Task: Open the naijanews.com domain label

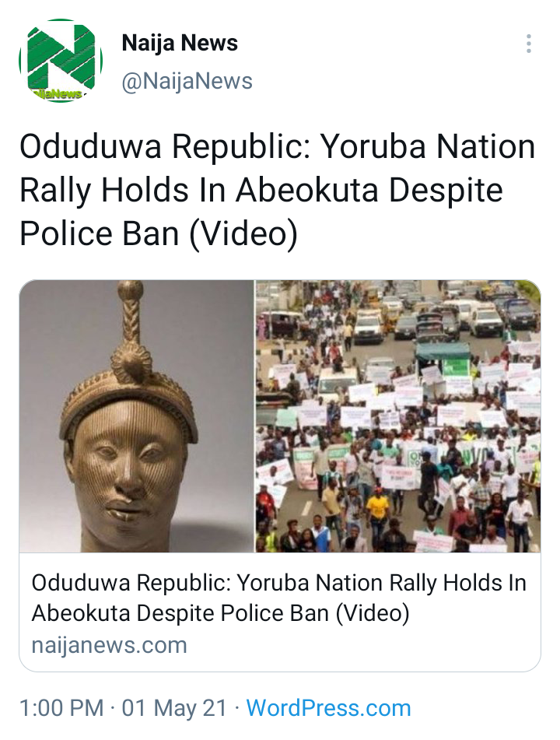Action: [110, 645]
